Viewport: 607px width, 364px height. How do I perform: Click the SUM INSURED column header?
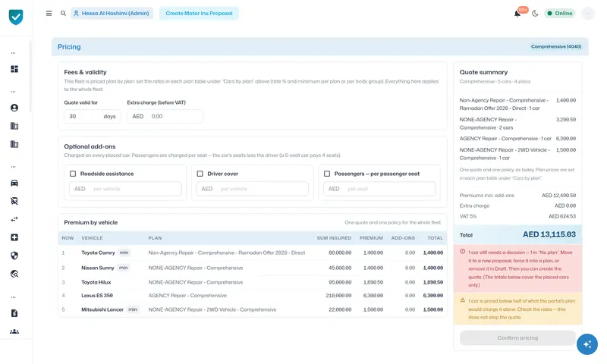334,238
